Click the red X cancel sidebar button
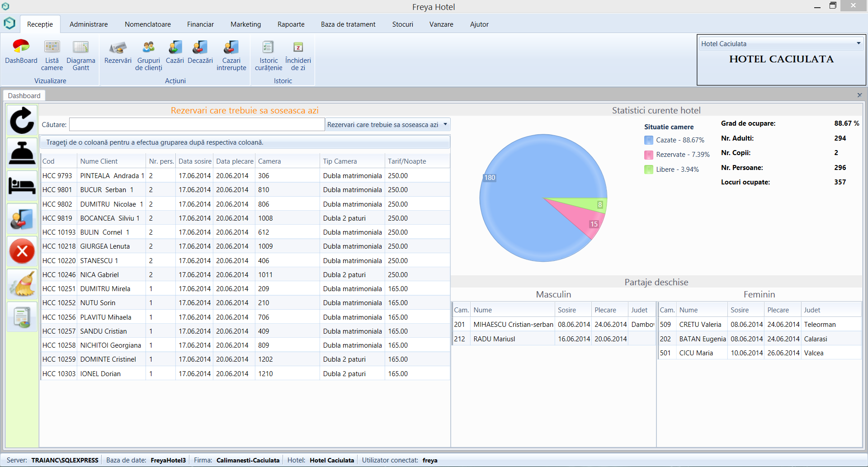 22,252
